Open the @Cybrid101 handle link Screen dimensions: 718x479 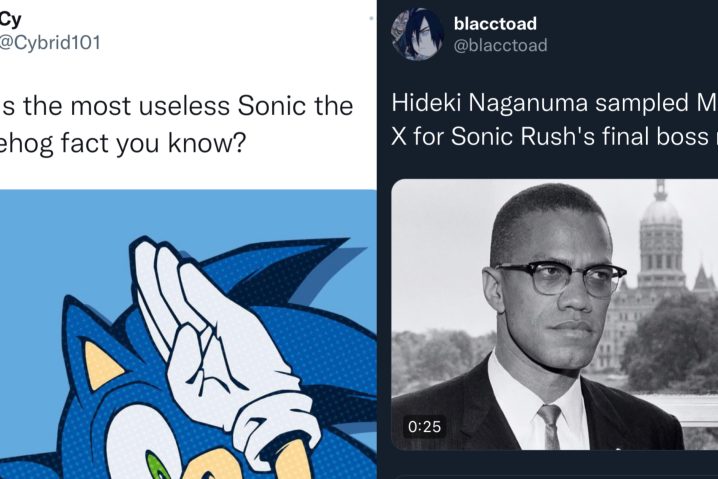50,42
